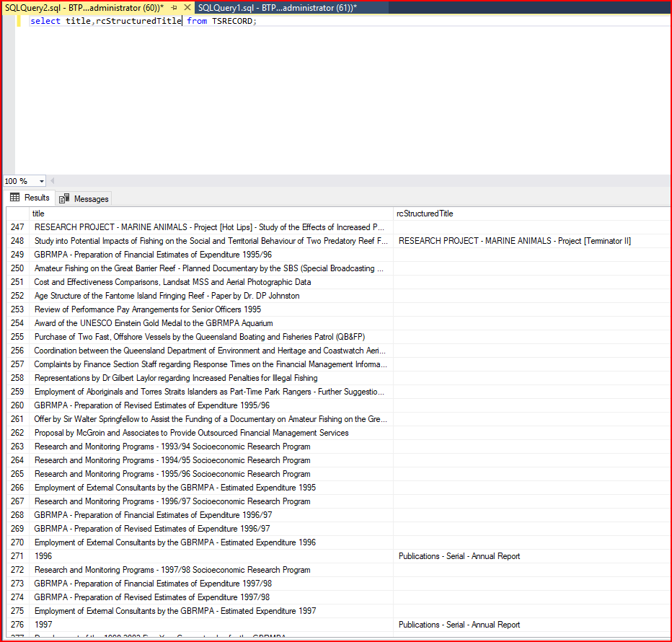Click the Results grid icon
Image resolution: width=672 pixels, height=642 pixels.
[x=13, y=198]
